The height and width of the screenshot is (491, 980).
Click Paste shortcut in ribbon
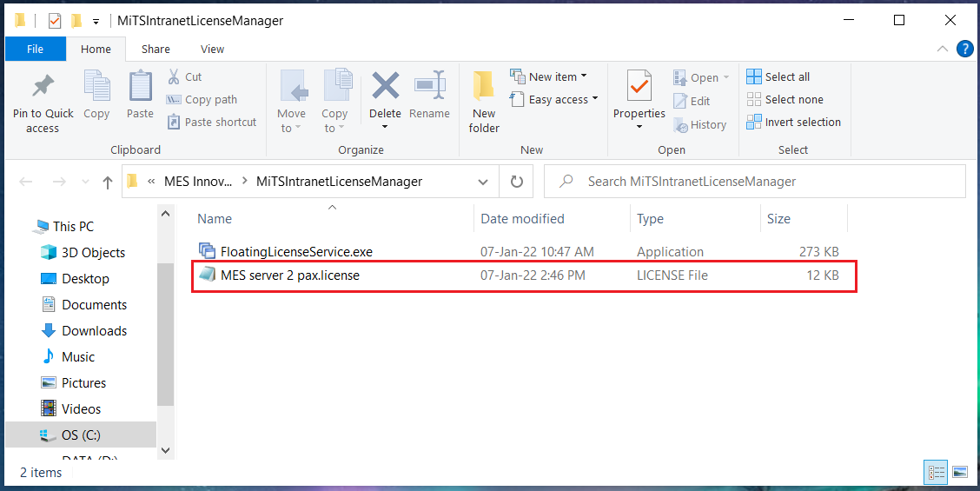(x=211, y=122)
